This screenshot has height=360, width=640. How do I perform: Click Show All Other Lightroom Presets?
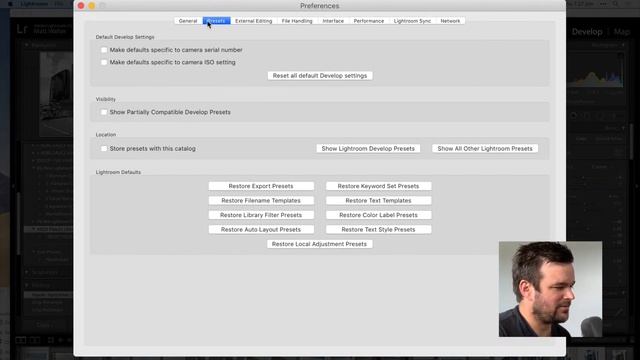[485, 149]
